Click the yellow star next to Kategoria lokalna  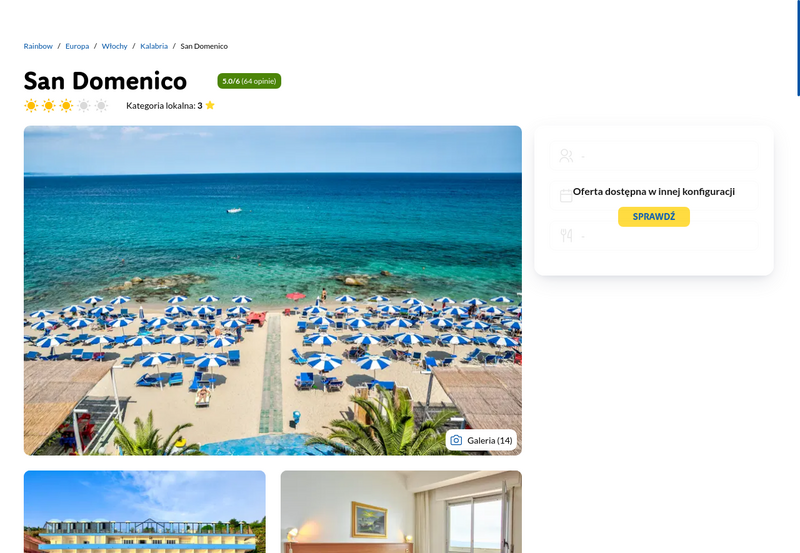210,105
